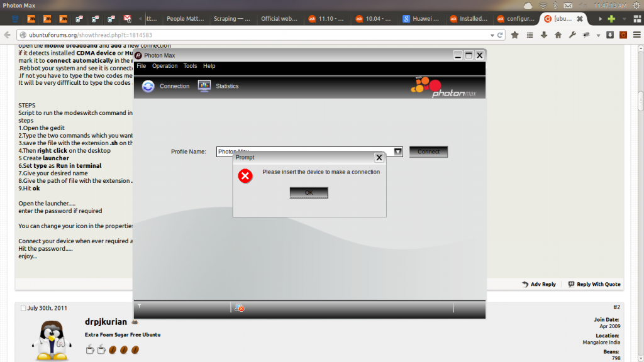
Task: Click the orange square toolbar add-on icon
Action: pyautogui.click(x=623, y=35)
